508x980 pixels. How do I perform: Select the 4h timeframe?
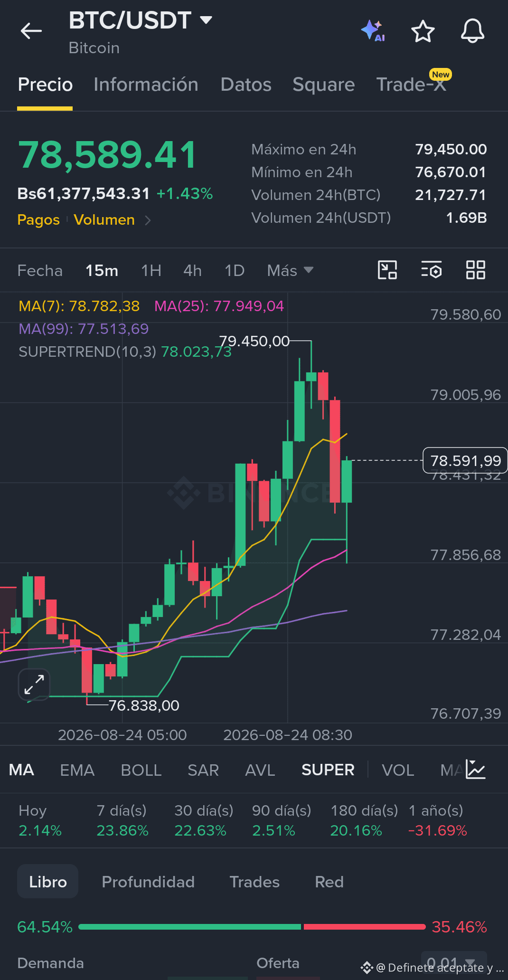(x=192, y=270)
